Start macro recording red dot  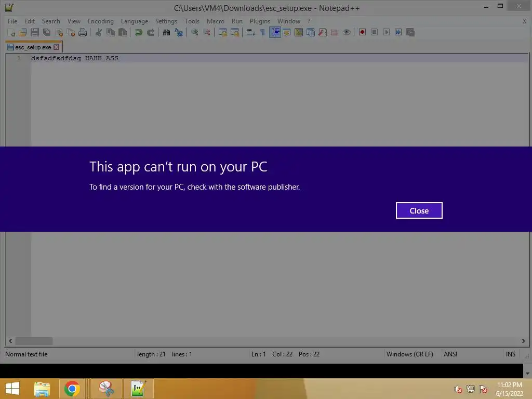(362, 32)
